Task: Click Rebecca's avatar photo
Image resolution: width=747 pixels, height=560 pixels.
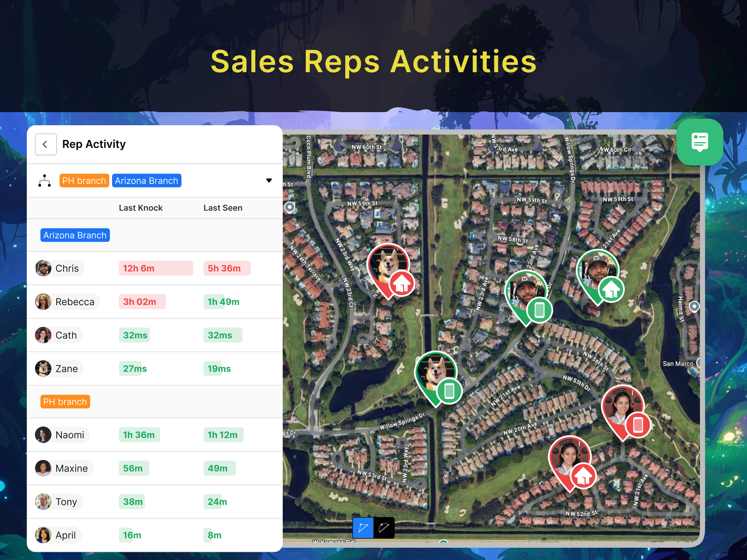Action: [x=43, y=302]
